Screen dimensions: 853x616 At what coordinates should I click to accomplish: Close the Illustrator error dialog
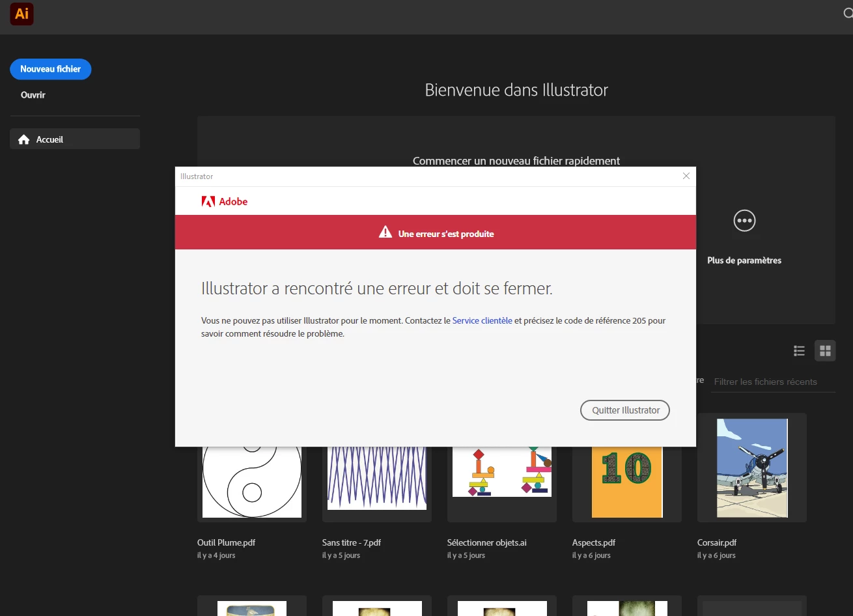[x=686, y=176]
